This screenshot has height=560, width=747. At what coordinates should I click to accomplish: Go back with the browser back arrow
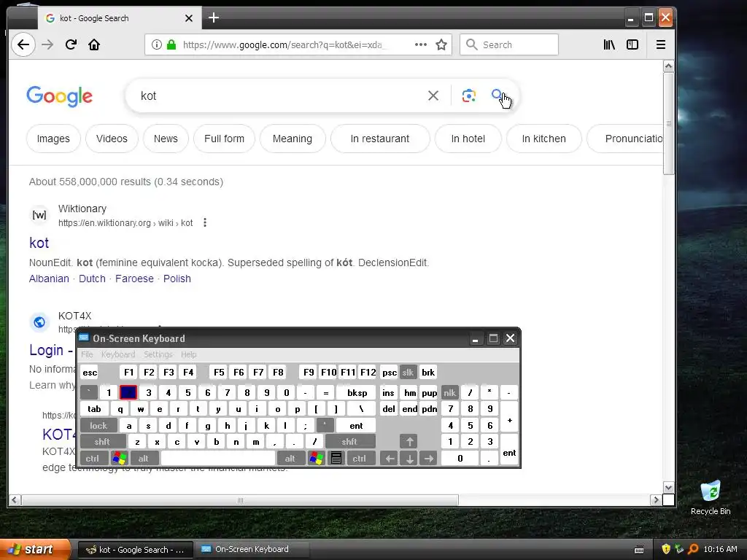23,44
